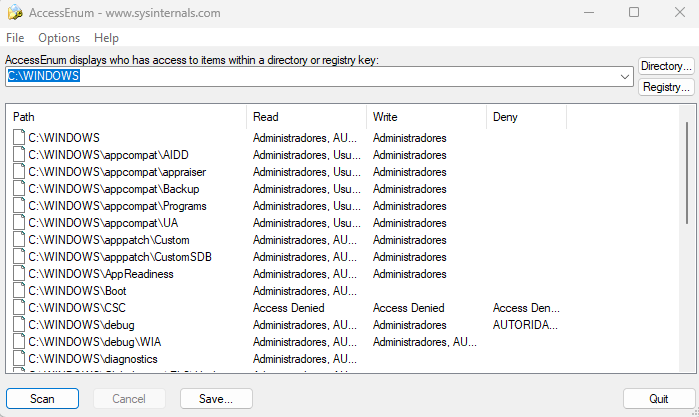This screenshot has height=417, width=699.
Task: Click the AccessEnum app icon in title bar
Action: (x=15, y=12)
